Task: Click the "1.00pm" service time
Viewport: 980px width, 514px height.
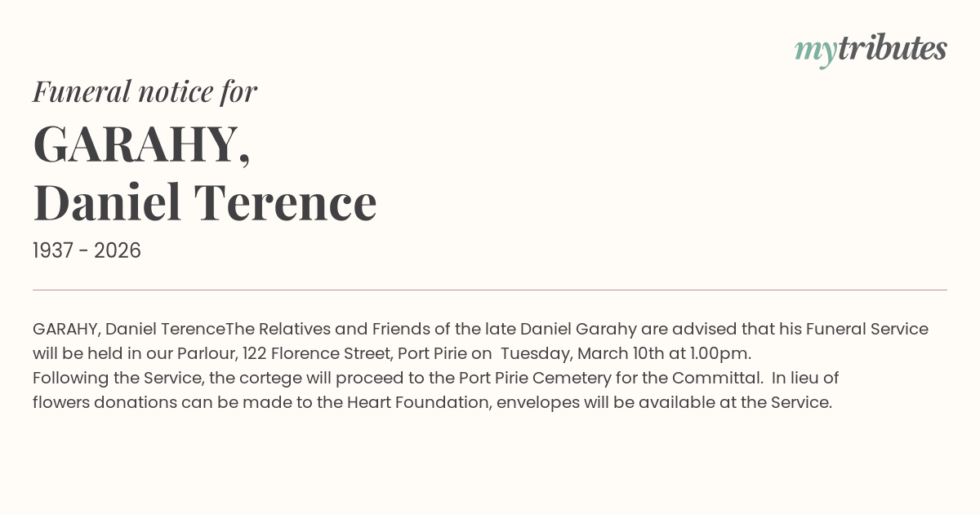Action: coord(719,353)
